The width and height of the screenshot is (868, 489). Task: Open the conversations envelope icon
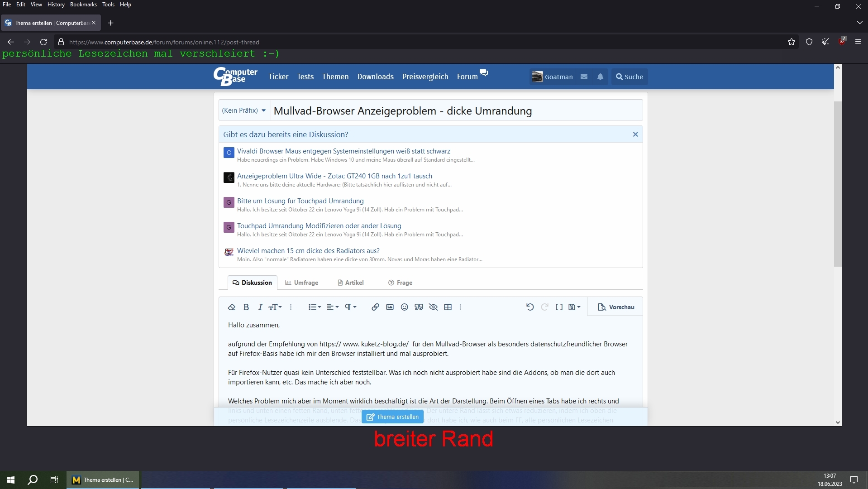[584, 77]
